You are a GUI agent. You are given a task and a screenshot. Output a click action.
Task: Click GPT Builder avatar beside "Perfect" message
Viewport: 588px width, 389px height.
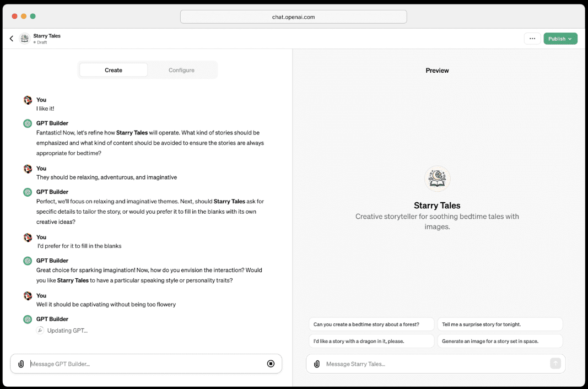[x=28, y=192]
